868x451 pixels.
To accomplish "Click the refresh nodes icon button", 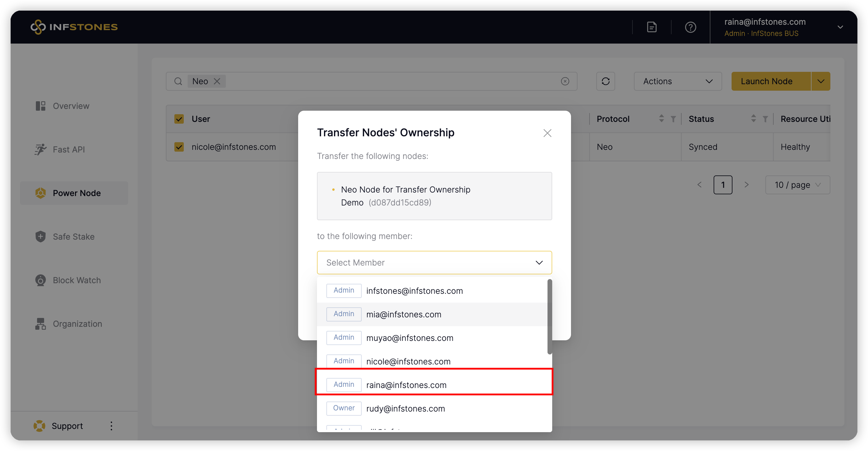I will (x=605, y=81).
